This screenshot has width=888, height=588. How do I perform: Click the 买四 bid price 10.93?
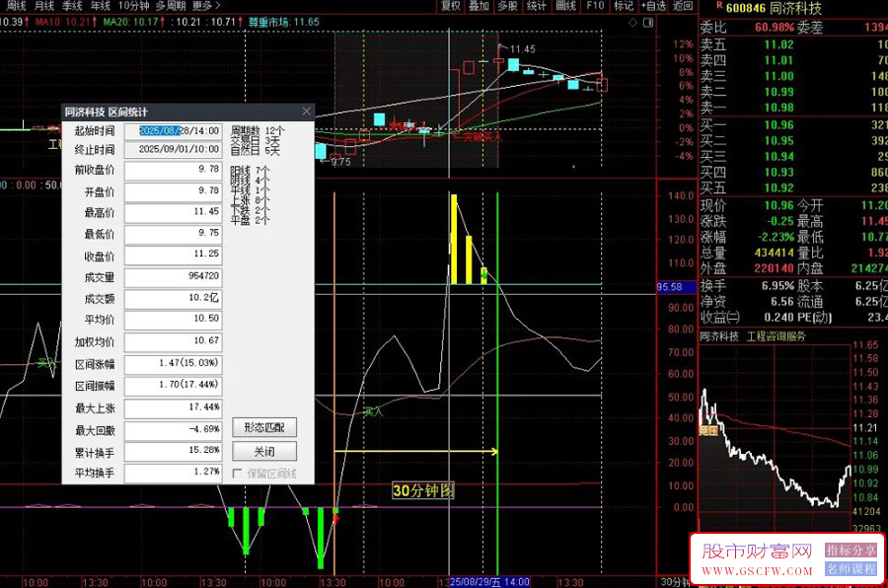tap(778, 173)
